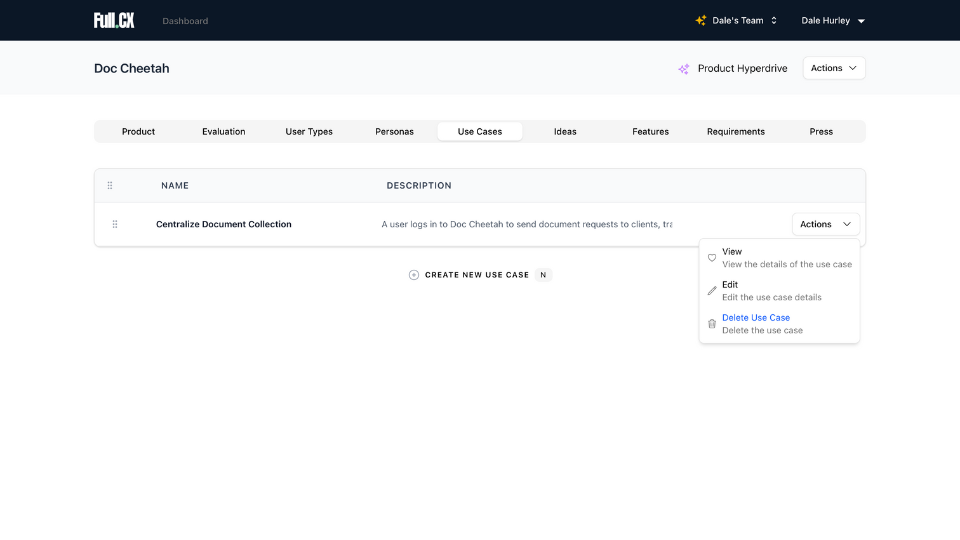Screen dimensions: 960x540
Task: Choose View from the actions menu
Action: point(779,258)
